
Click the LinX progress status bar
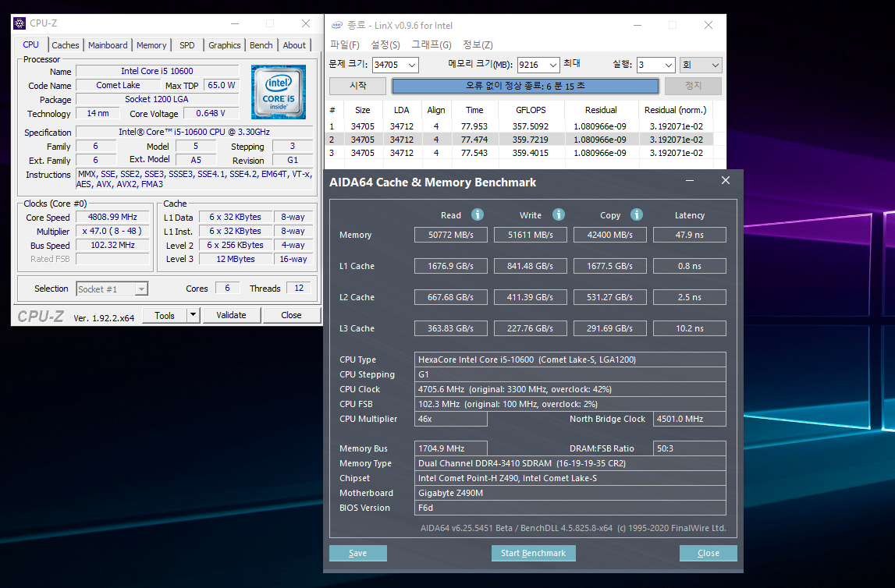(525, 86)
